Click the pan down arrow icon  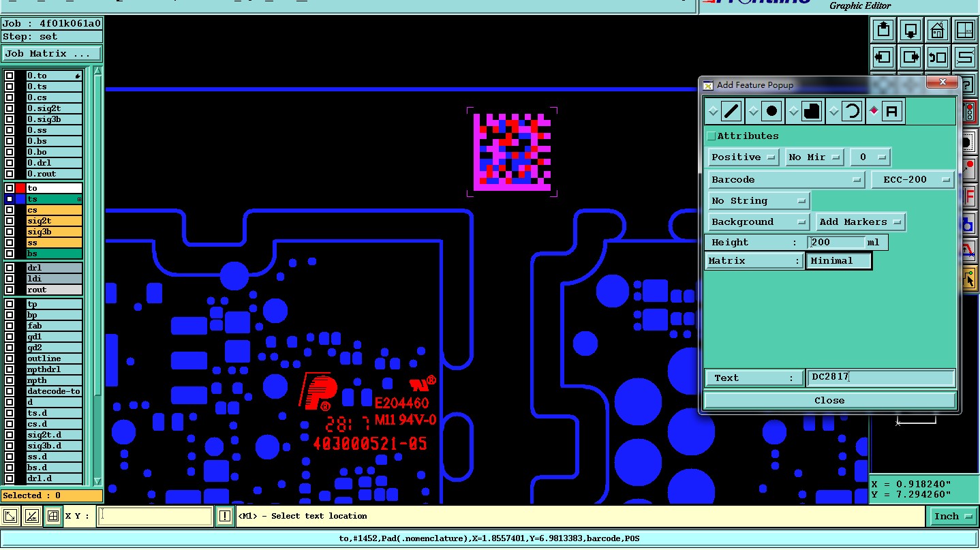click(910, 30)
